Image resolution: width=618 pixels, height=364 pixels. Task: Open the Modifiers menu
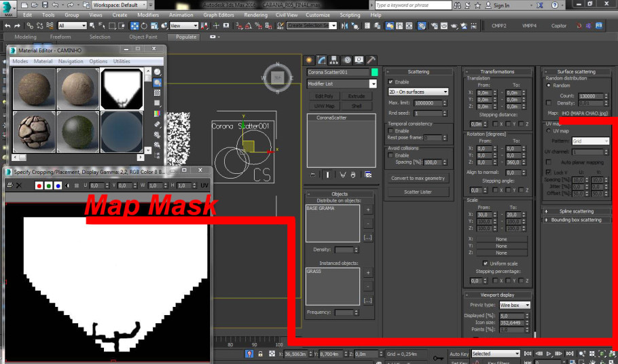(148, 15)
